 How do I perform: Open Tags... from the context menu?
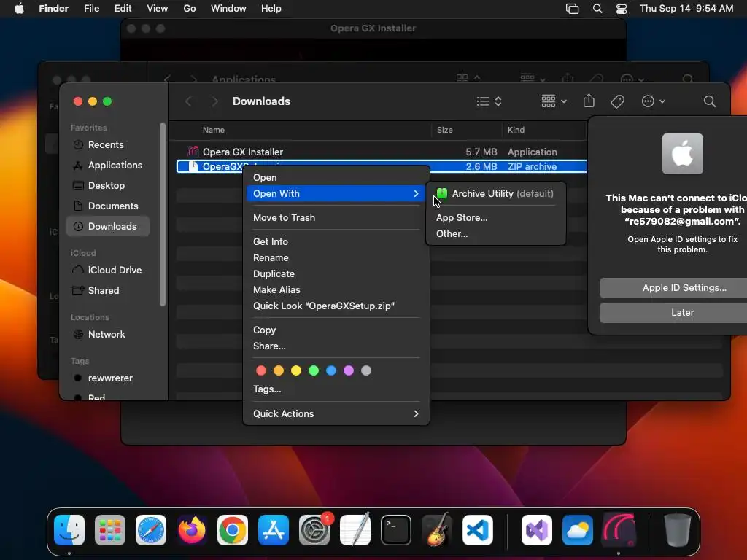(336, 389)
